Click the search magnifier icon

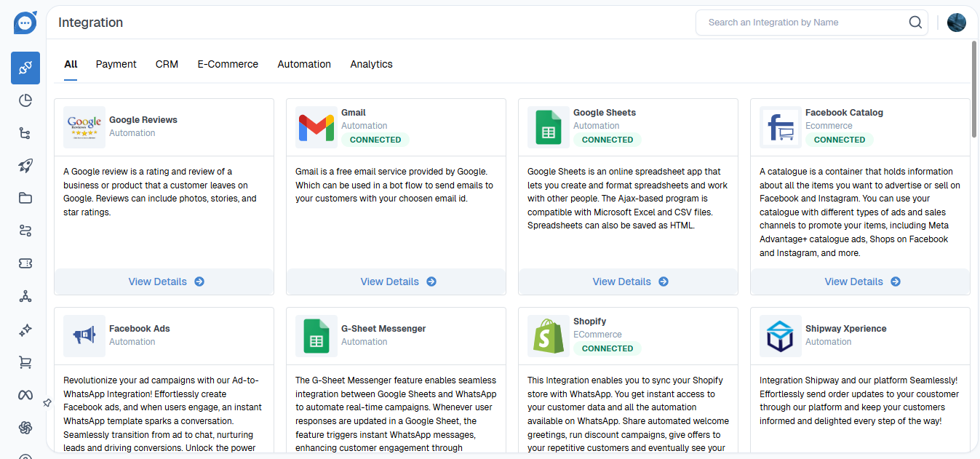point(915,23)
